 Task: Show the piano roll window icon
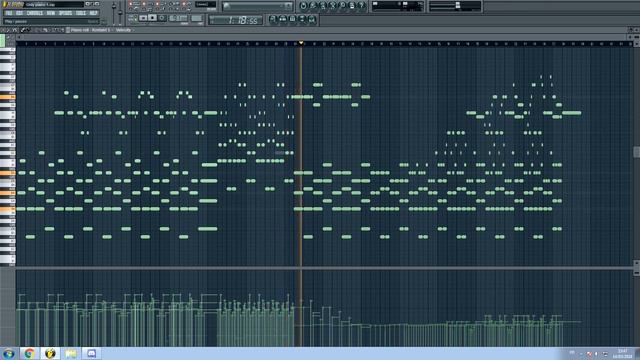pos(292,20)
